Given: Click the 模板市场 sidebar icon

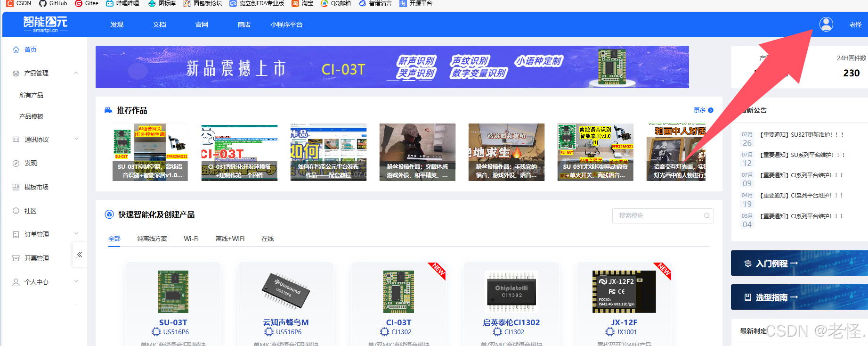Looking at the screenshot, I should (16, 187).
